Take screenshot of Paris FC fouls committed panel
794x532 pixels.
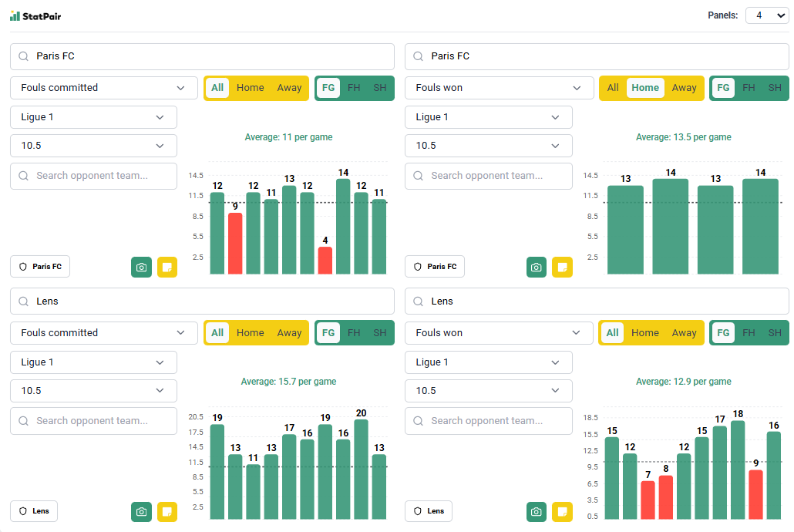point(141,267)
